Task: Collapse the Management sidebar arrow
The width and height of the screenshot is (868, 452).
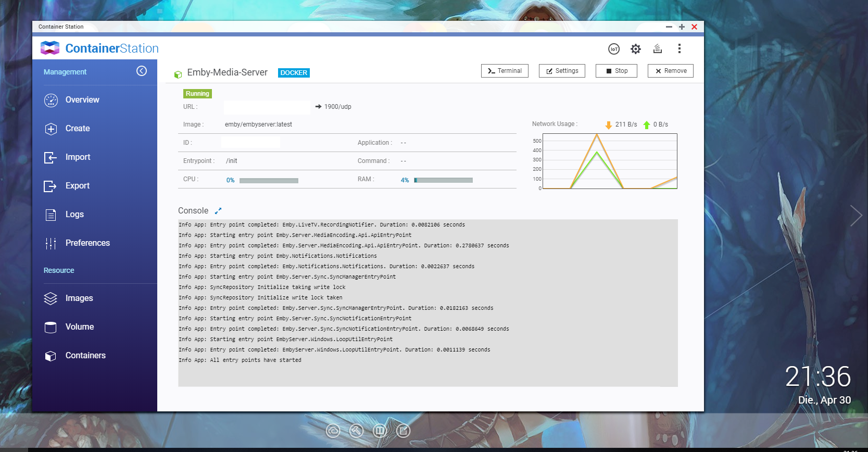Action: (x=142, y=71)
